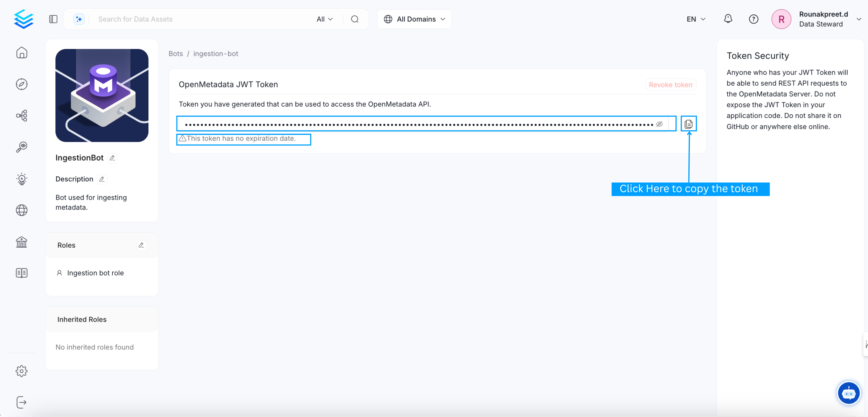Open Settings from the gear icon
The image size is (868, 417).
pos(22,371)
